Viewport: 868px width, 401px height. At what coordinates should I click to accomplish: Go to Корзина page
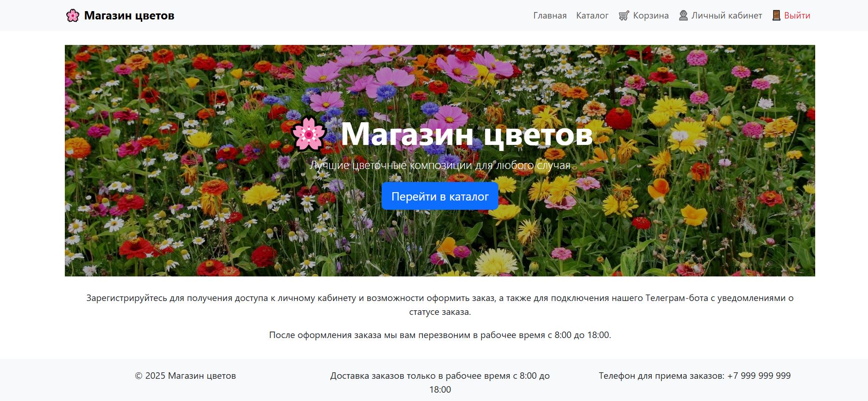click(651, 16)
